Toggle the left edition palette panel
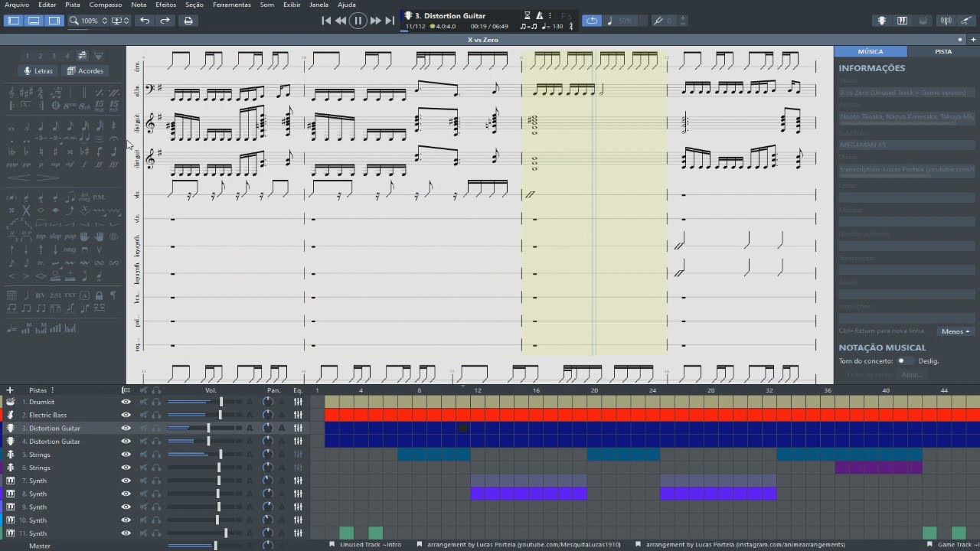Screen dimensions: 980x551 pyautogui.click(x=14, y=21)
